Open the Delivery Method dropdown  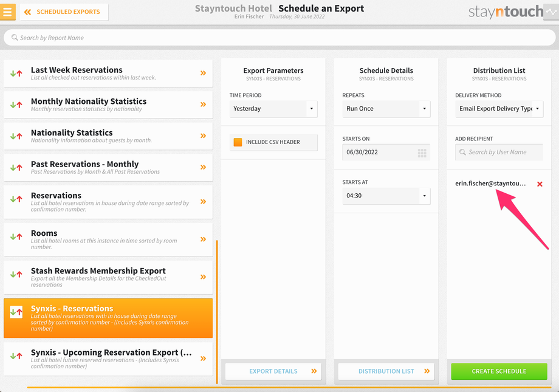[x=499, y=109]
